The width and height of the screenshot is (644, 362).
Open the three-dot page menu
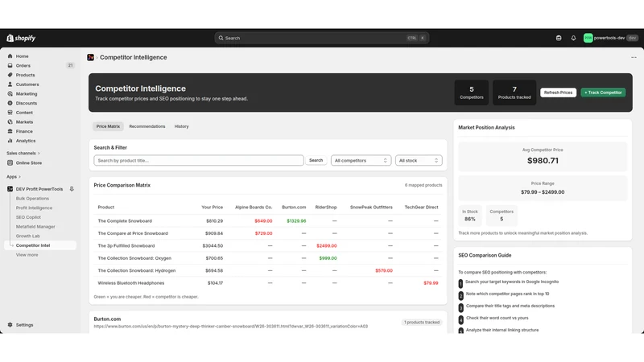pos(634,57)
